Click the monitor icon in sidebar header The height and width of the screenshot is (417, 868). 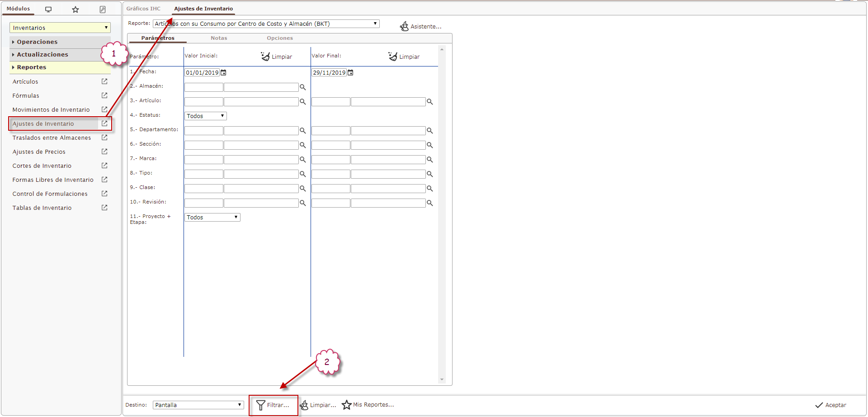(48, 9)
